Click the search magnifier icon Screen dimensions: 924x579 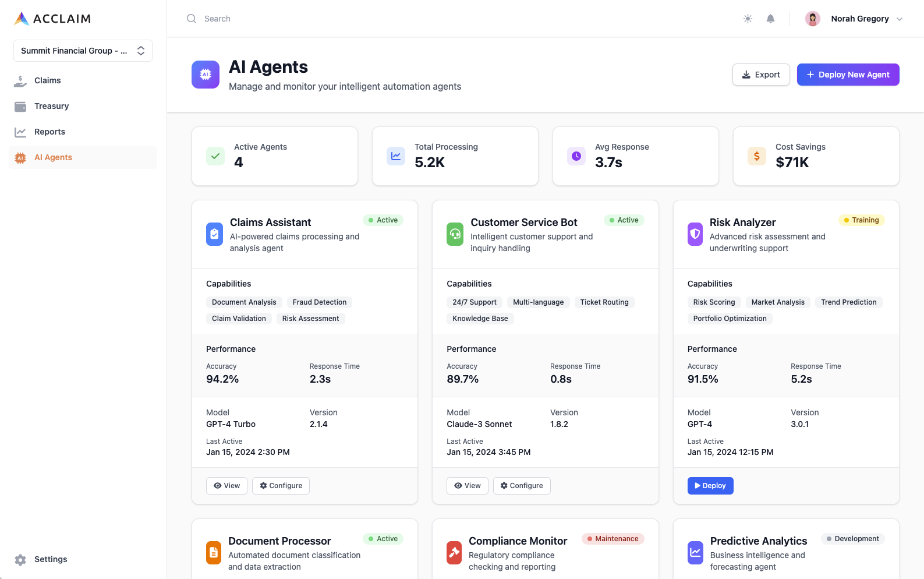coord(192,19)
